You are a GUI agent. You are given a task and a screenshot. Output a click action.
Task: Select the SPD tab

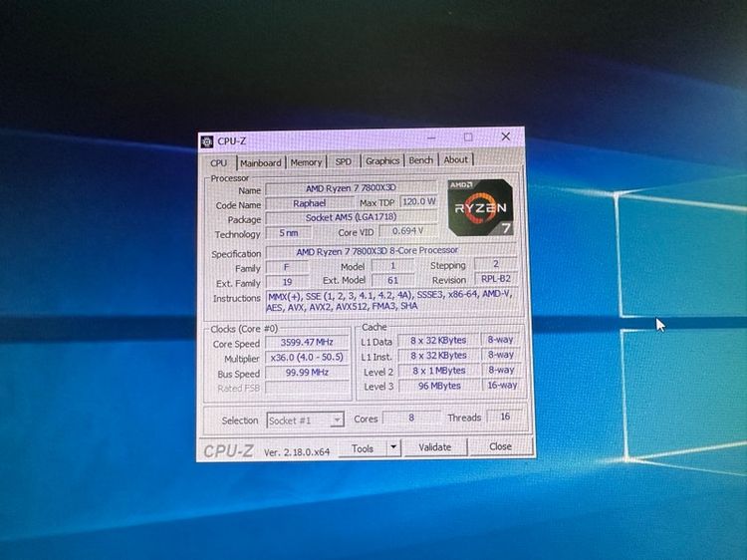point(343,161)
